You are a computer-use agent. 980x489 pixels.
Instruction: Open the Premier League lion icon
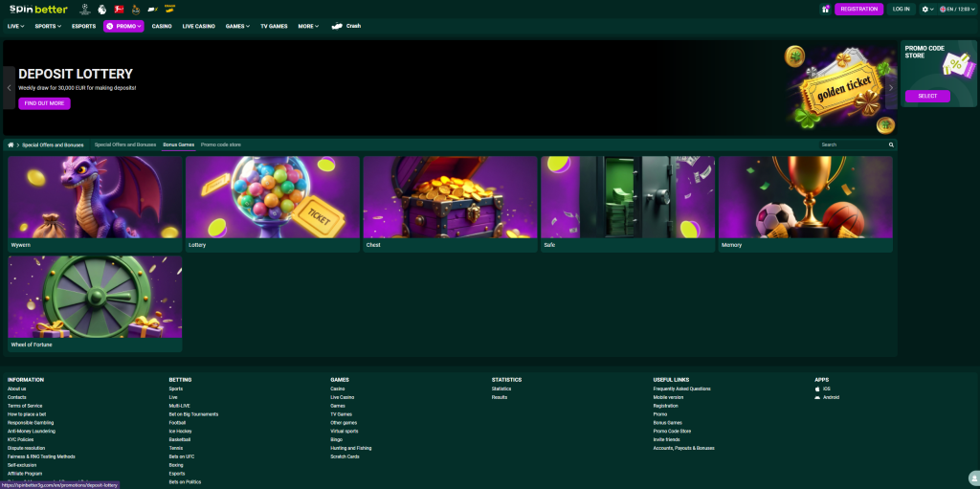coord(101,9)
